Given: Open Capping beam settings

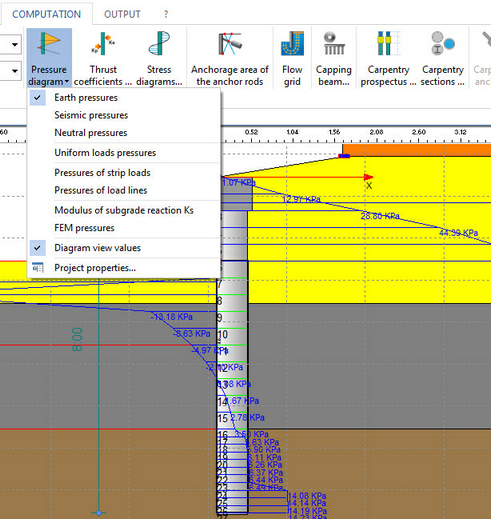Looking at the screenshot, I should (x=334, y=58).
